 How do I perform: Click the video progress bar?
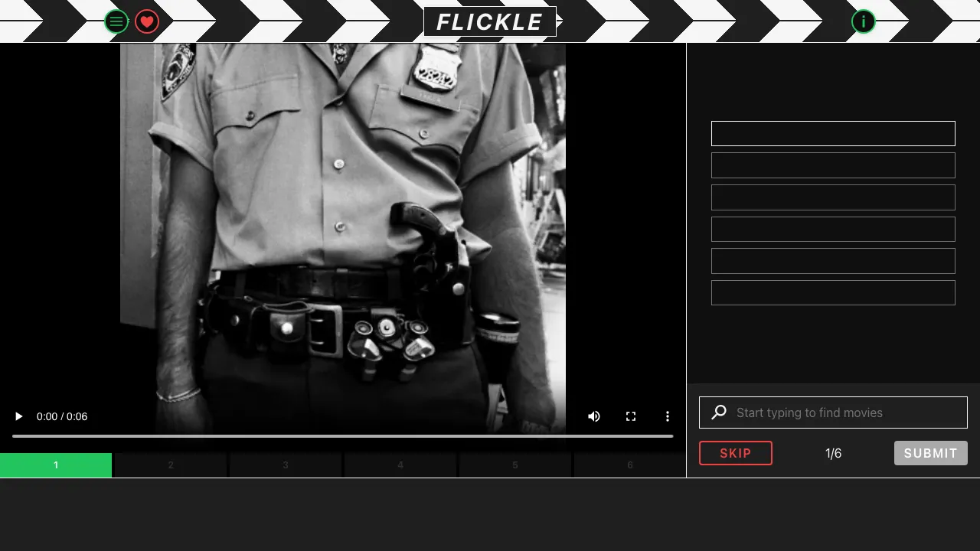pos(343,436)
